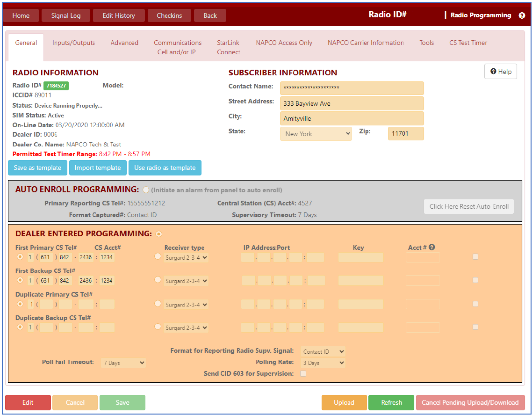The height and width of the screenshot is (415, 532).
Task: Click the green Radio ID 7184527 badge
Action: tap(56, 86)
